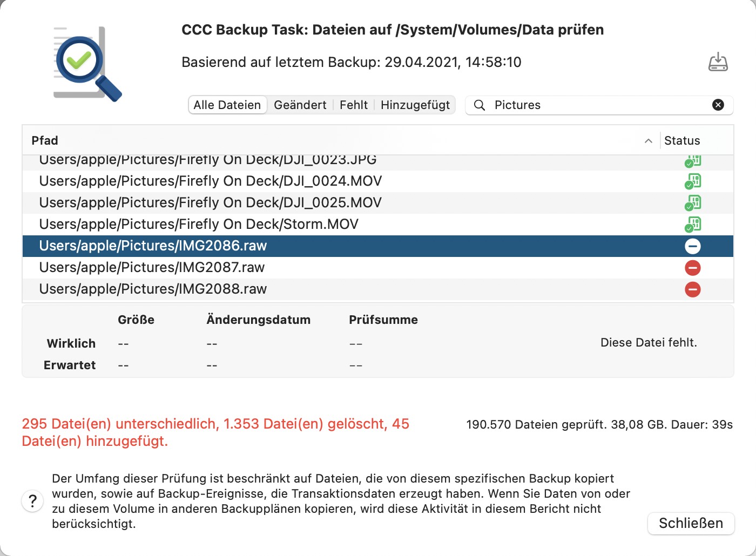The width and height of the screenshot is (756, 556).
Task: Click verified status icon for DJI_0024.MOV
Action: tap(693, 181)
